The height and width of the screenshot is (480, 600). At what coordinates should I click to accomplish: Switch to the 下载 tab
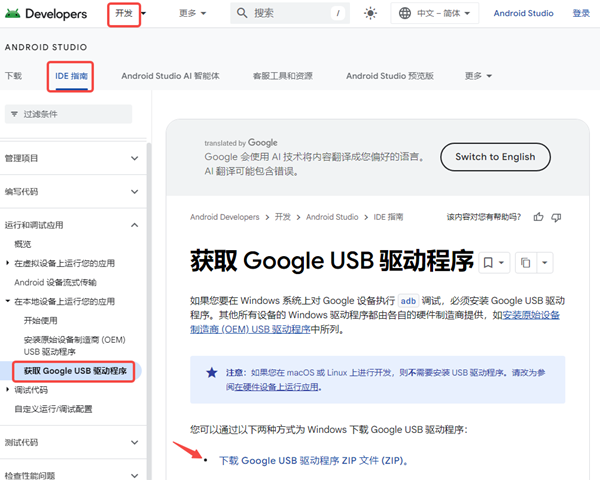(13, 76)
